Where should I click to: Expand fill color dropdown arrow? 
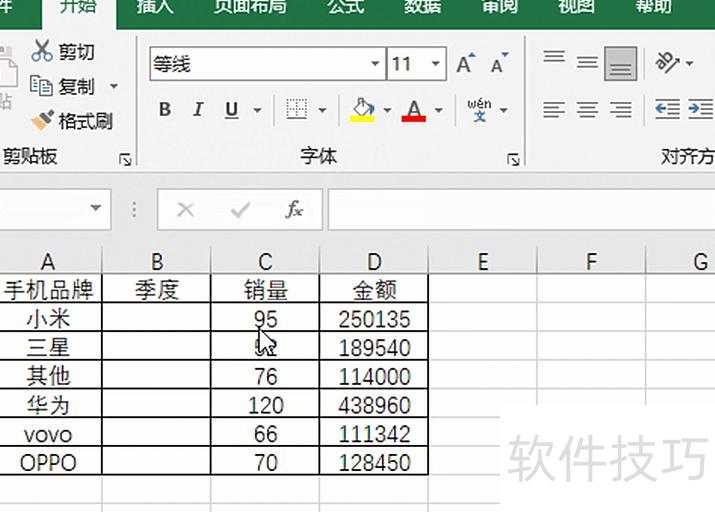pos(387,110)
